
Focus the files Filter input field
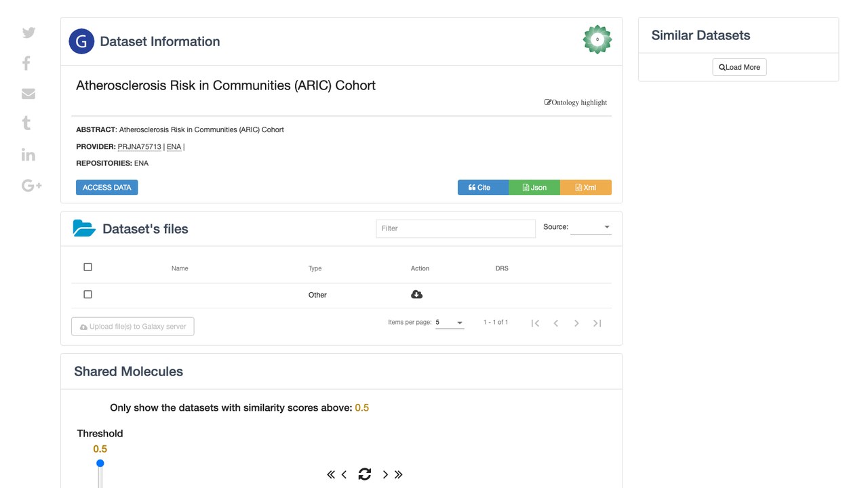pyautogui.click(x=456, y=228)
